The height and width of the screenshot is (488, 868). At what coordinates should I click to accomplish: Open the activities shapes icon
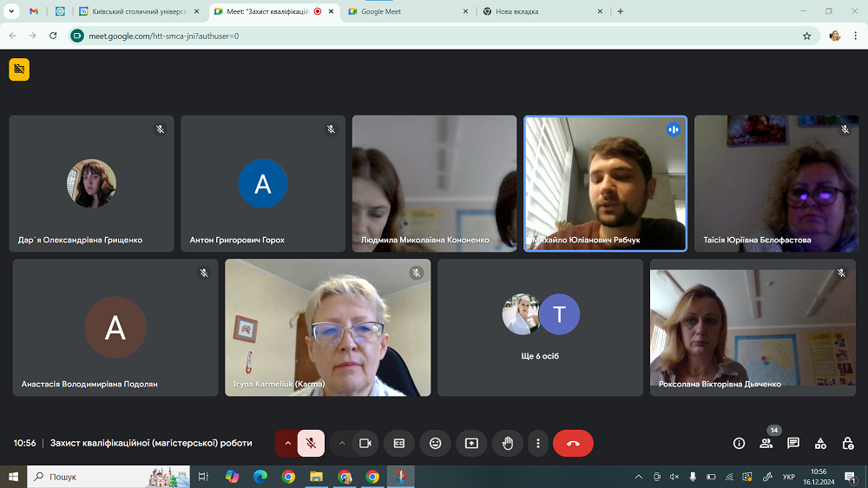point(820,443)
